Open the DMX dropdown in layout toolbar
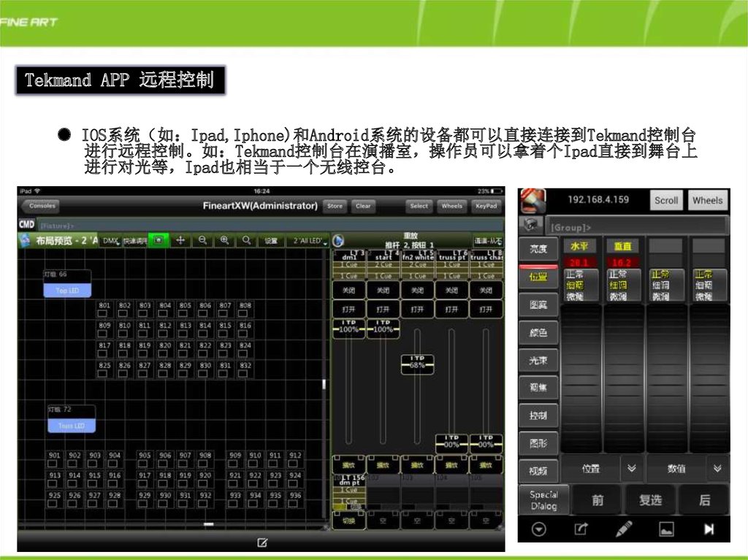The height and width of the screenshot is (560, 748). click(x=111, y=240)
